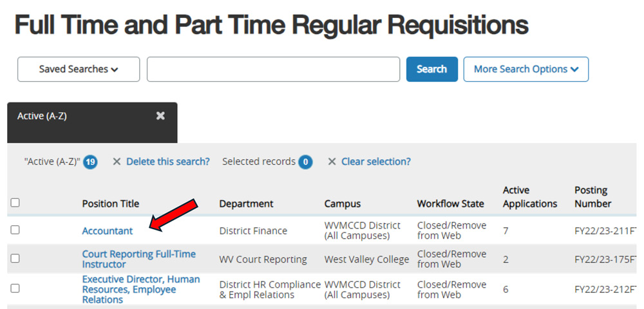
Task: Open the Saved Searches dropdown
Action: click(x=79, y=69)
